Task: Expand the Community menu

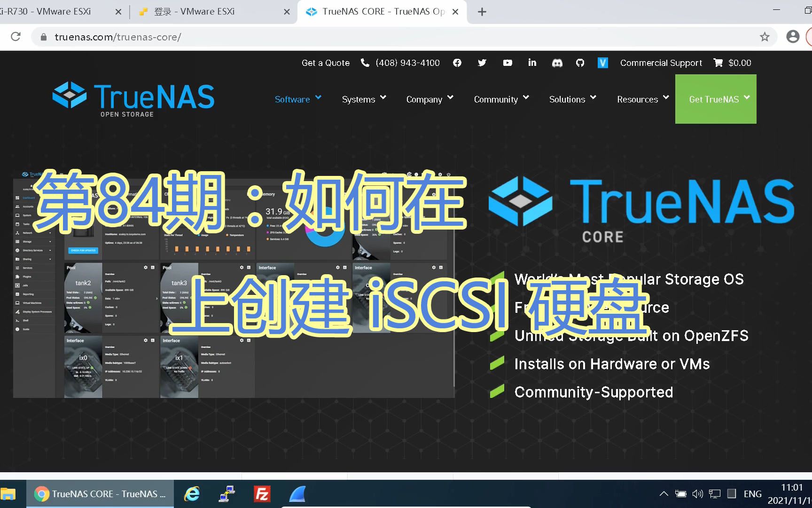Action: (501, 99)
